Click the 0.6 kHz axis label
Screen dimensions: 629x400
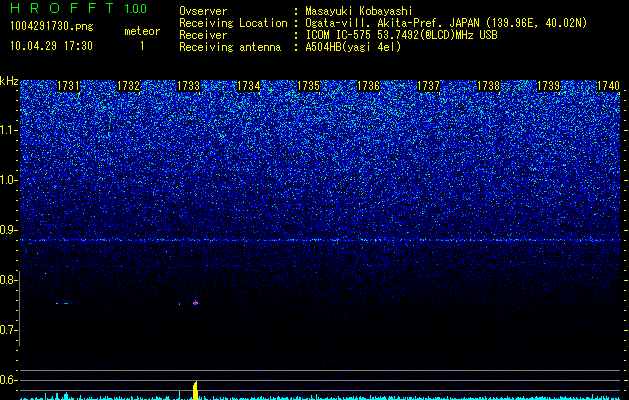click(9, 380)
